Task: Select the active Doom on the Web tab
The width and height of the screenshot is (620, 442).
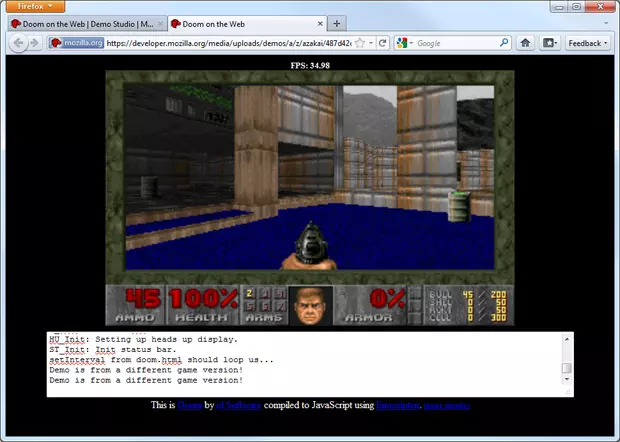Action: 247,24
